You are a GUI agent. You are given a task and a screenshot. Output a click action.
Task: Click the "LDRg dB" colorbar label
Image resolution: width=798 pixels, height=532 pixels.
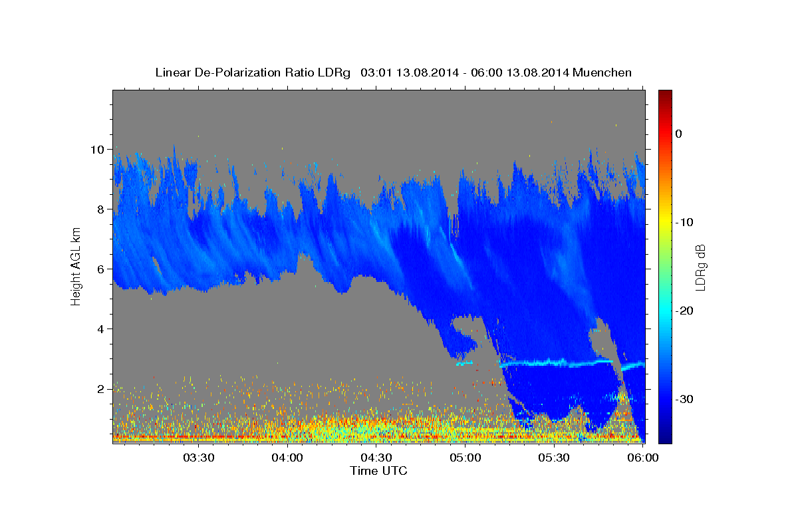coord(700,267)
